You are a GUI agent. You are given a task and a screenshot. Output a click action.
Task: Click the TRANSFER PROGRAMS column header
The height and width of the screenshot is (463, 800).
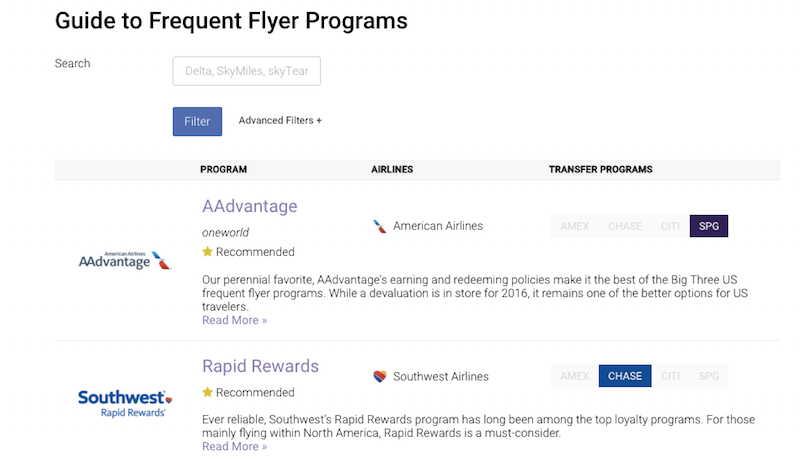601,169
